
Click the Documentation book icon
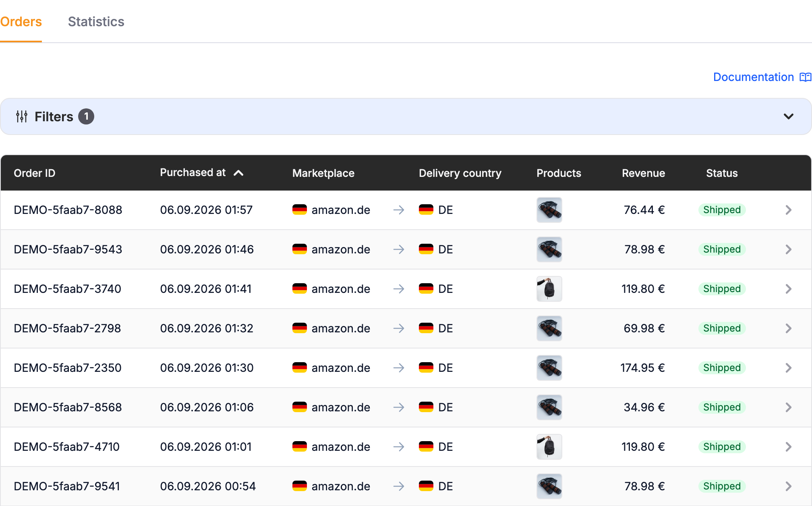click(x=806, y=77)
